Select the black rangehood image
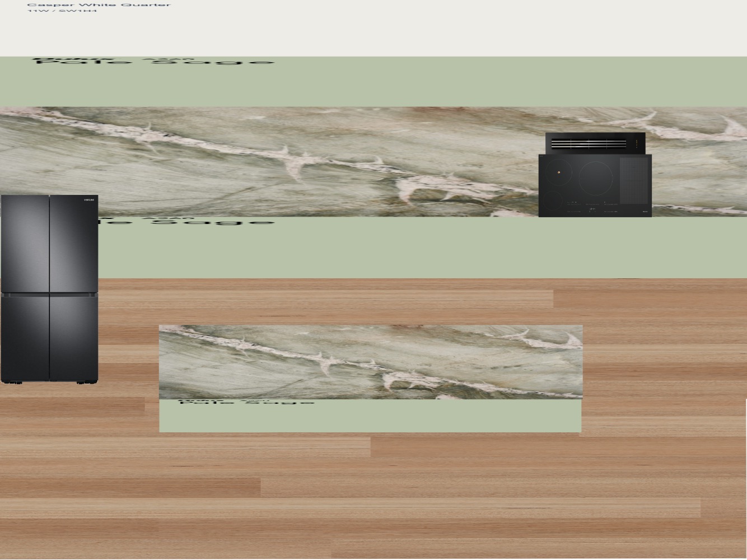Image resolution: width=747 pixels, height=560 pixels. pos(595,143)
